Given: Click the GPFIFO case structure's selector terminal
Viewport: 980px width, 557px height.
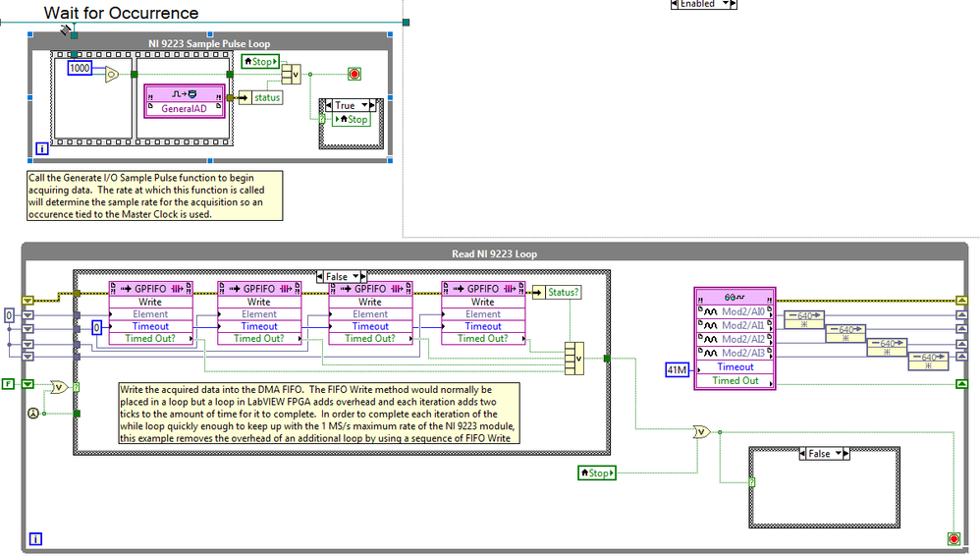Looking at the screenshot, I should [x=77, y=387].
